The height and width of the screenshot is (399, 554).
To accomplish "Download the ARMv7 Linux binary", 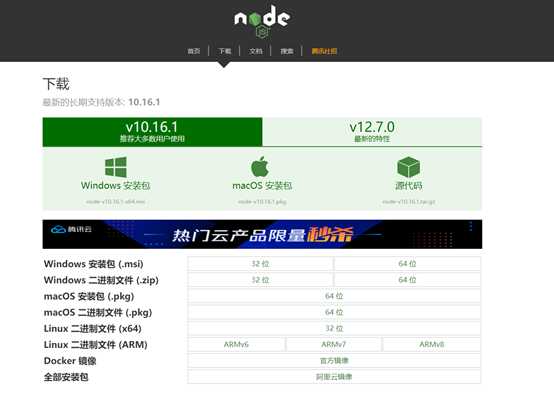I will pyautogui.click(x=334, y=345).
